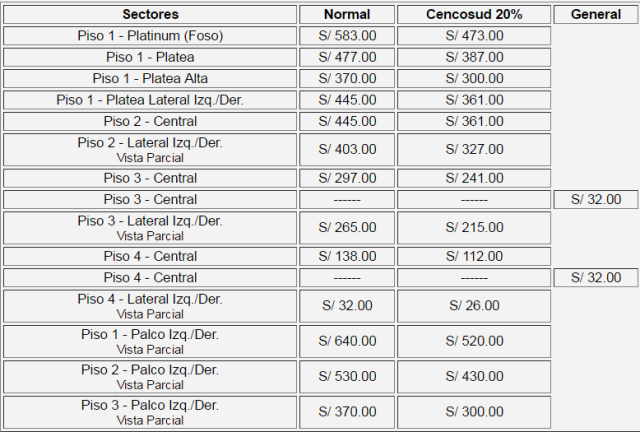Click the Cencosud 20% column header

(474, 15)
